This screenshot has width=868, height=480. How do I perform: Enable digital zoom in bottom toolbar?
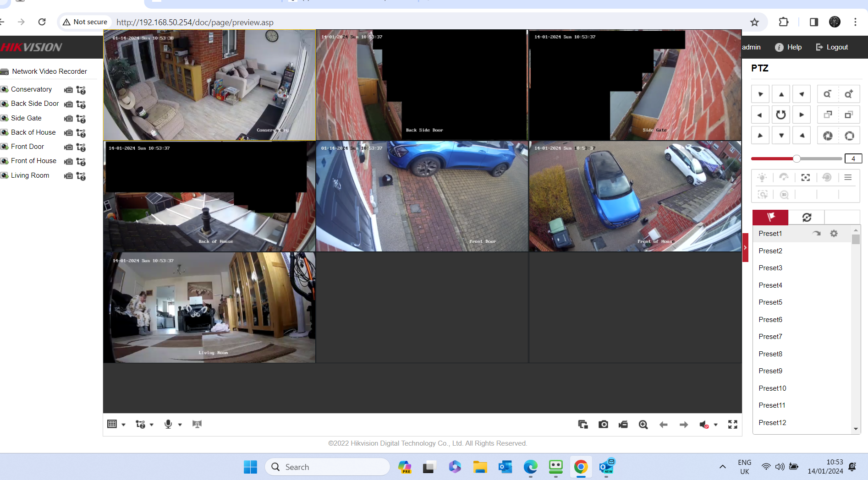tap(643, 425)
